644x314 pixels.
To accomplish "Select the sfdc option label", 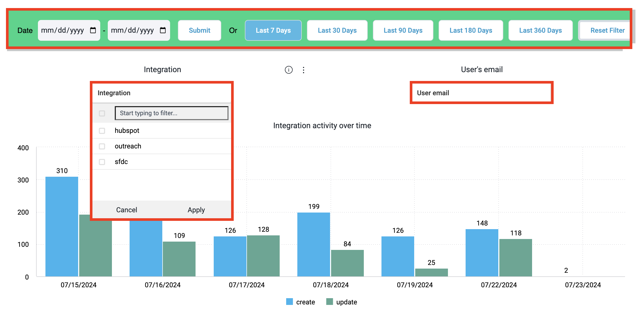I will coord(121,162).
